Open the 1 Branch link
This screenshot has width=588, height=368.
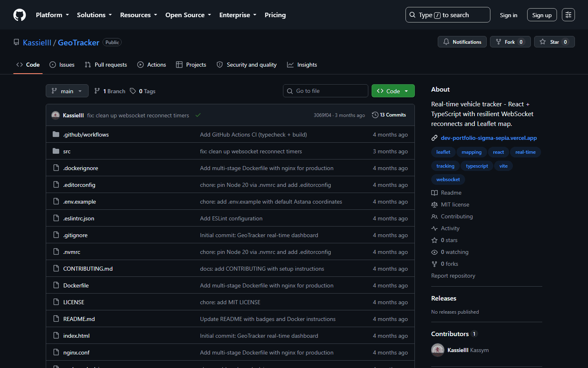pos(110,91)
